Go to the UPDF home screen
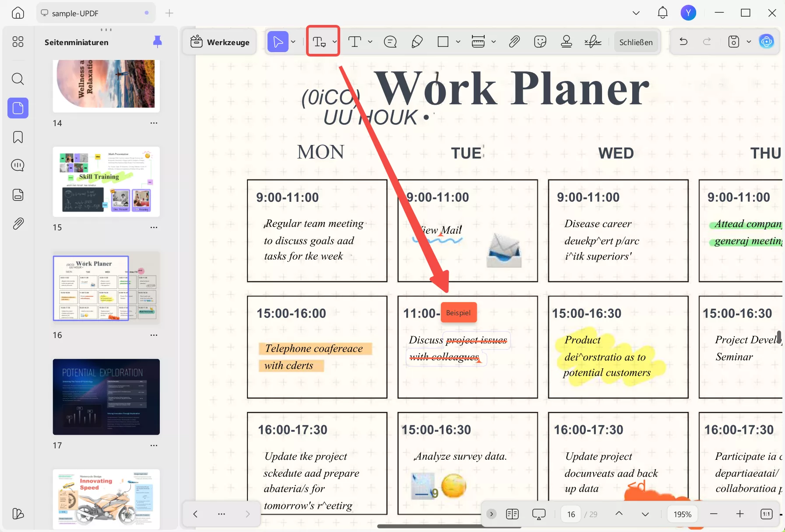This screenshot has width=785, height=532. (18, 13)
